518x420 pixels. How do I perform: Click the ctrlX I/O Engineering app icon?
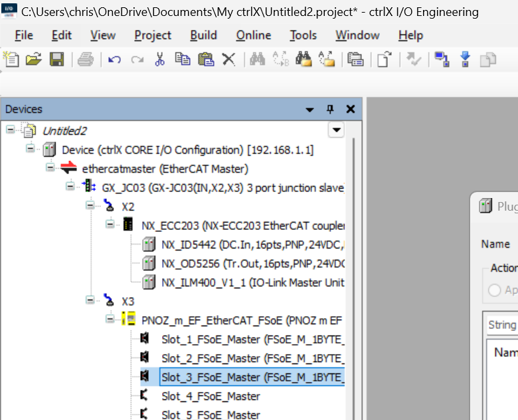[9, 11]
